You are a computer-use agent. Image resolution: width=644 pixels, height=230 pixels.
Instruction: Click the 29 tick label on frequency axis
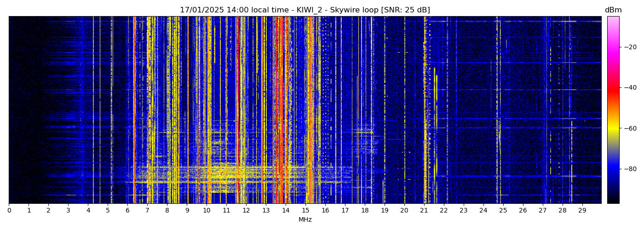pos(582,210)
